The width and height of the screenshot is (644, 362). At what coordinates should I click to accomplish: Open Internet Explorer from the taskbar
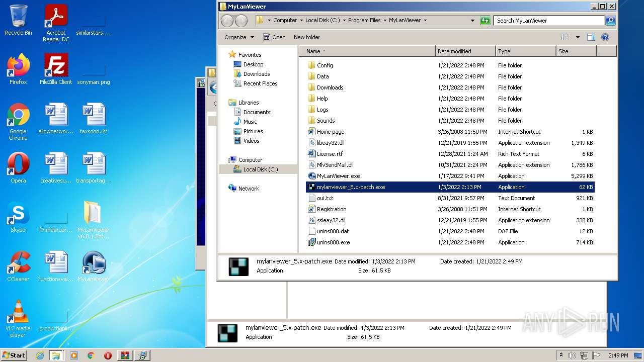coord(40,355)
